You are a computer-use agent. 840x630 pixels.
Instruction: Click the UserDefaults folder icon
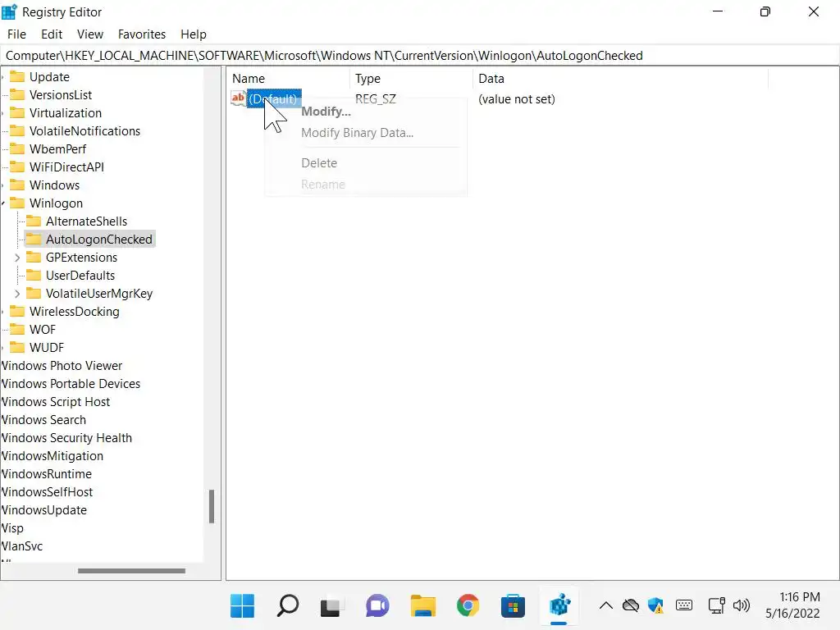tap(33, 275)
